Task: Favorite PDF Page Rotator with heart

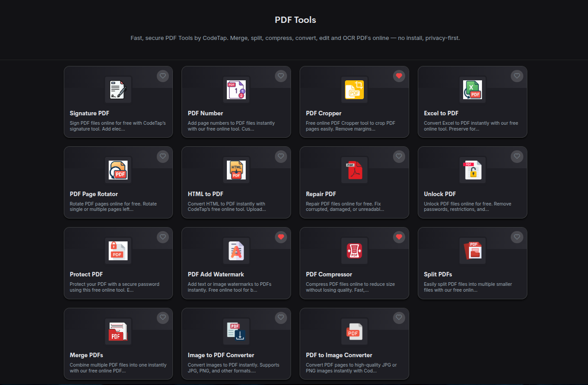Action: pos(163,156)
